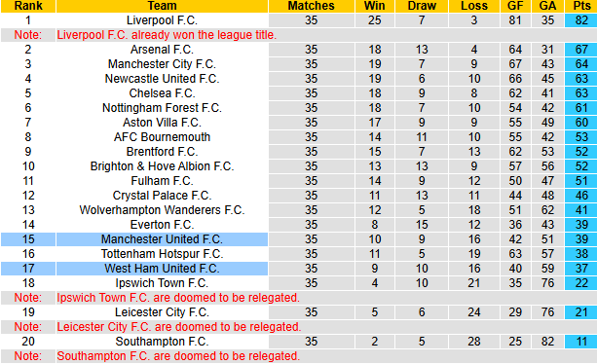
Task: Open the Liverpool F.C. team name
Action: click(162, 20)
